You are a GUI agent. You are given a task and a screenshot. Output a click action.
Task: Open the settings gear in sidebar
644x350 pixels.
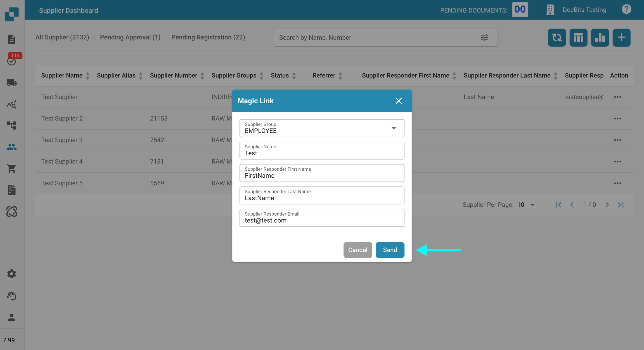pyautogui.click(x=11, y=274)
